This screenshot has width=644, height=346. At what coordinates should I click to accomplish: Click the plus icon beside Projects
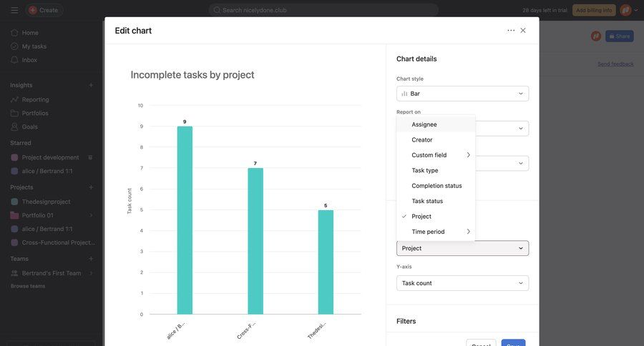(91, 187)
